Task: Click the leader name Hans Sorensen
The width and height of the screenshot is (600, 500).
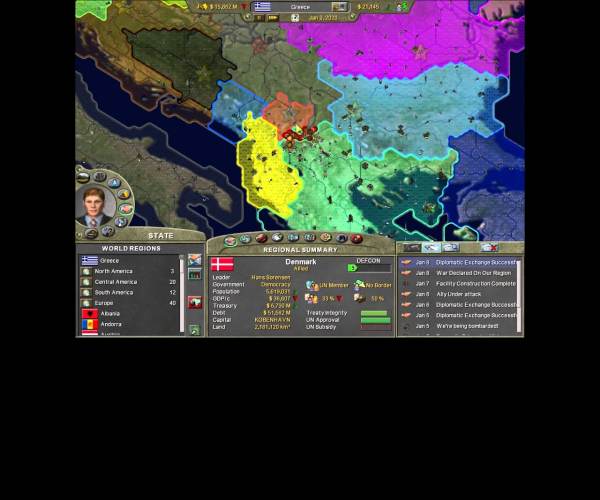Action: pos(271,277)
